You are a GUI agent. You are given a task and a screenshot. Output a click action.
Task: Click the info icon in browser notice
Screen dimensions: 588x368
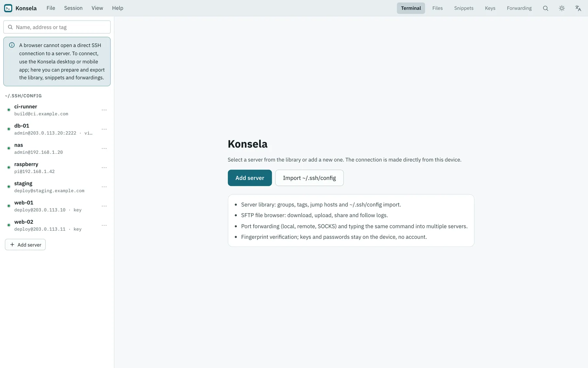point(12,45)
